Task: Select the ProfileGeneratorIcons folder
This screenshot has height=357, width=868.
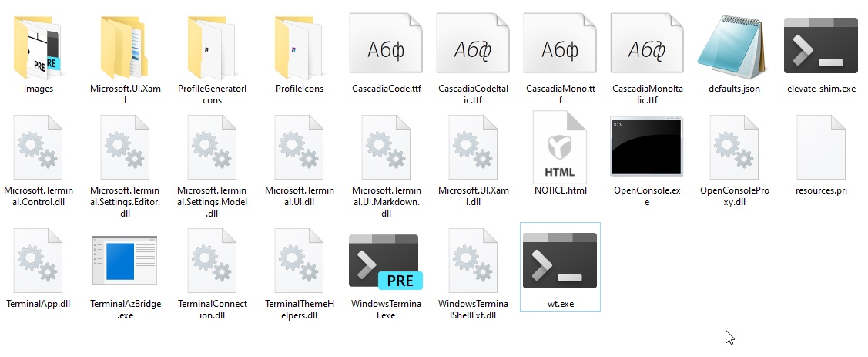Action: pos(211,49)
